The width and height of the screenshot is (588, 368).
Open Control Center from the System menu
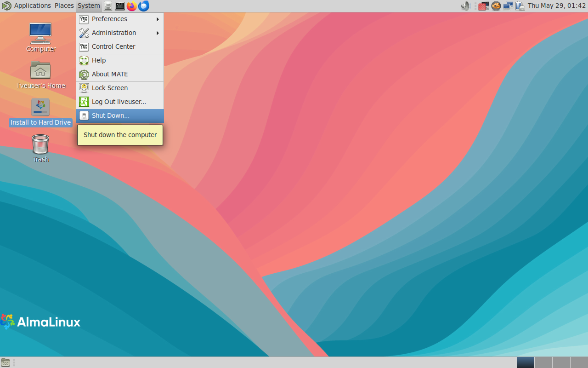120,46
